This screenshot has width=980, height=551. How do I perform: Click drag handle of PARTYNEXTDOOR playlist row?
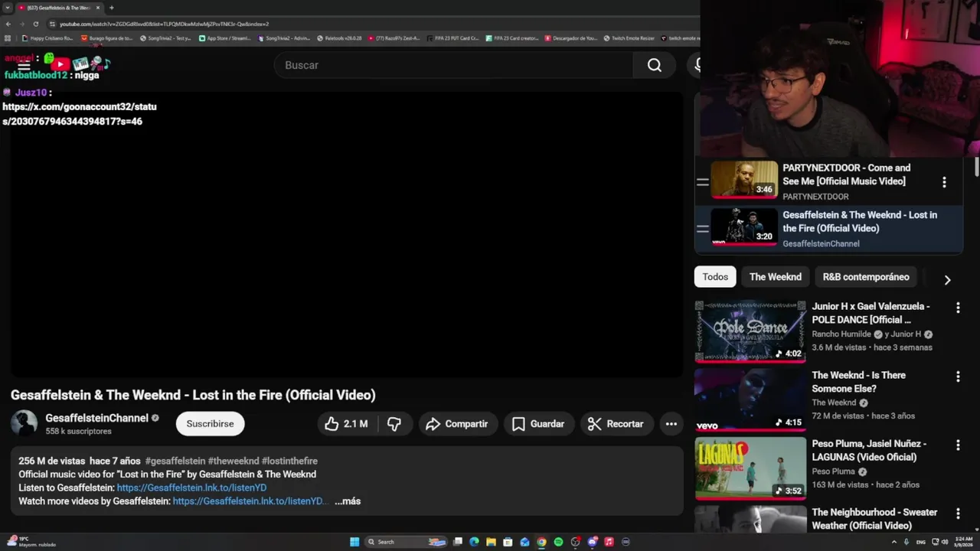point(702,182)
